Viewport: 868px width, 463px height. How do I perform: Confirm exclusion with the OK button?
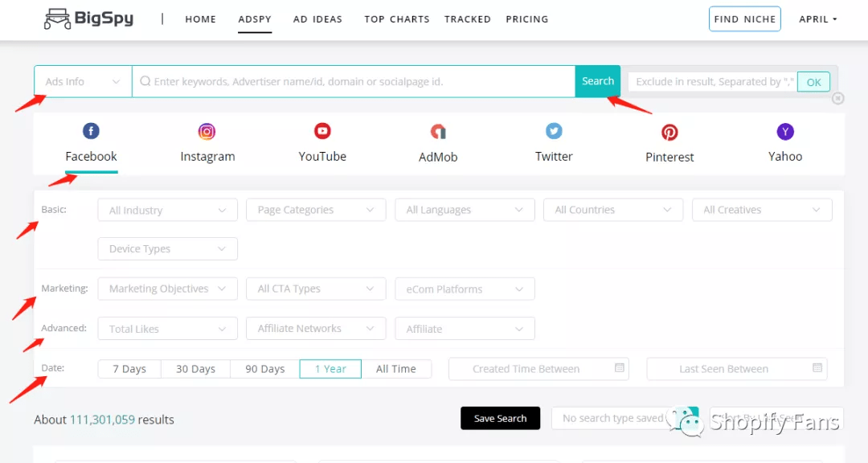pos(813,82)
